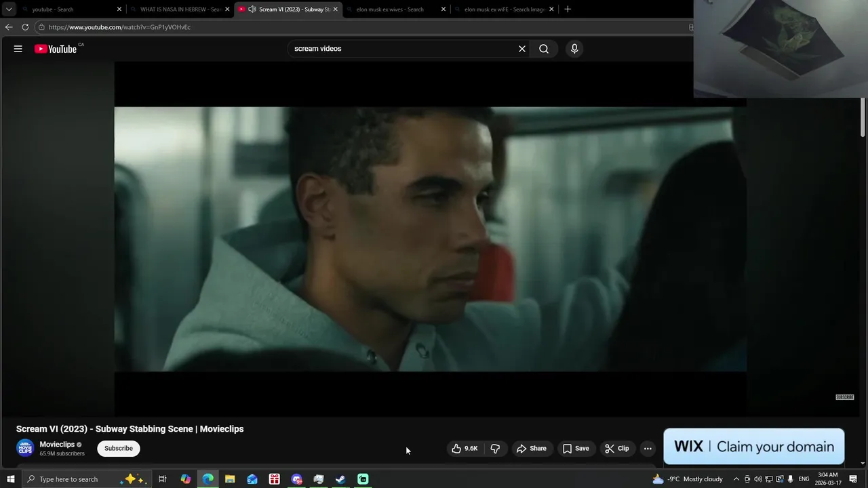Mute the Scream VI tab via speaker icon
This screenshot has width=868, height=488.
(252, 9)
